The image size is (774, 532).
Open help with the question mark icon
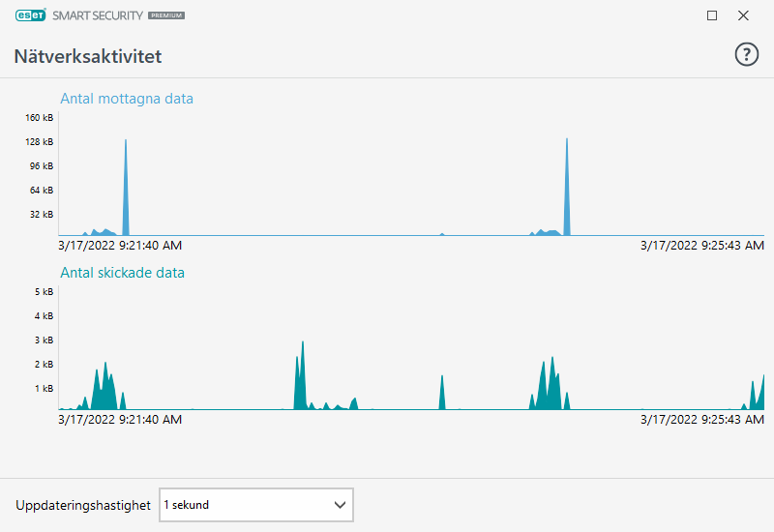(747, 55)
